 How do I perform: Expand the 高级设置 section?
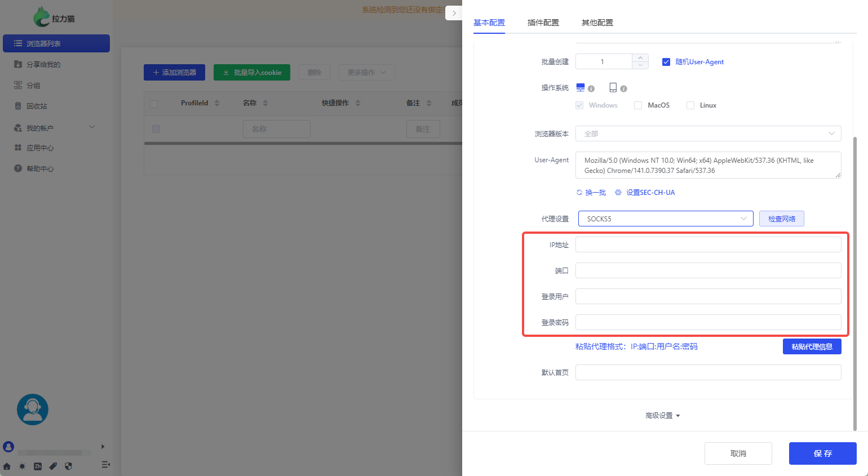[x=662, y=416]
